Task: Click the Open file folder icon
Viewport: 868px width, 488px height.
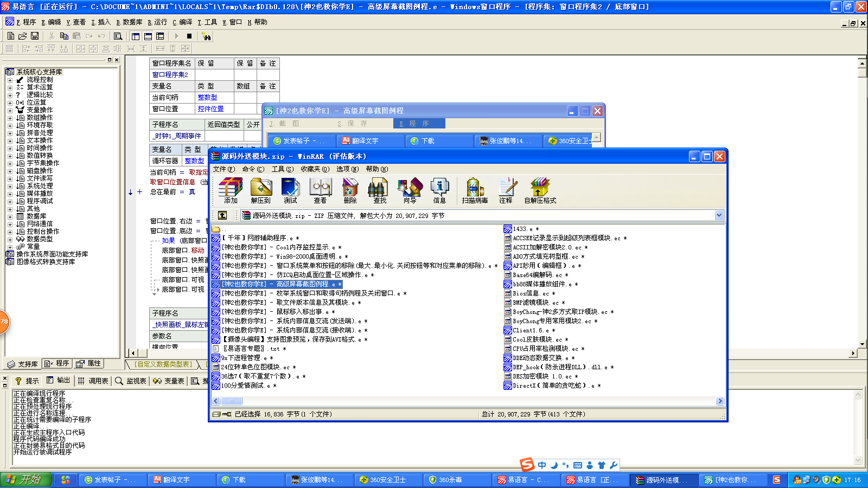Action: click(x=22, y=36)
